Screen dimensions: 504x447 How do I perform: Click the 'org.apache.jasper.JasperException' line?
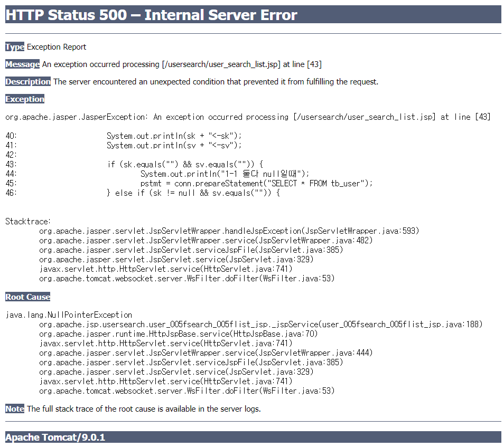[248, 117]
